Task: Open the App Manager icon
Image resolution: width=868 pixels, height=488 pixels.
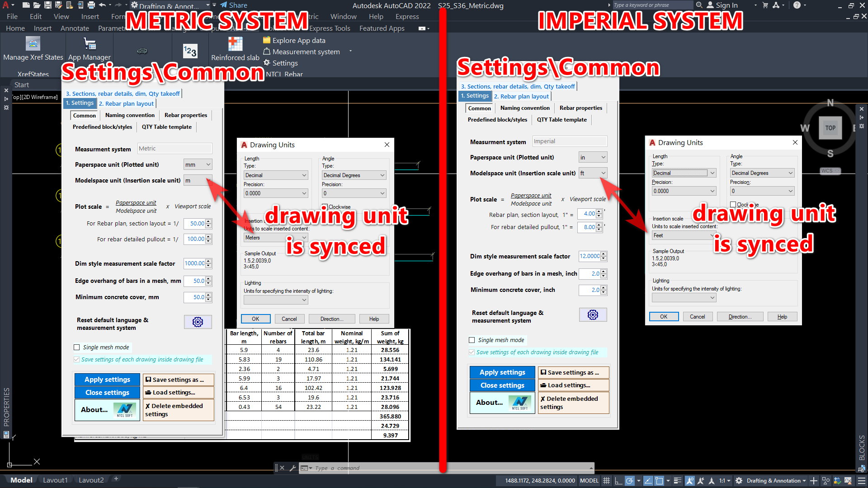Action: click(90, 44)
